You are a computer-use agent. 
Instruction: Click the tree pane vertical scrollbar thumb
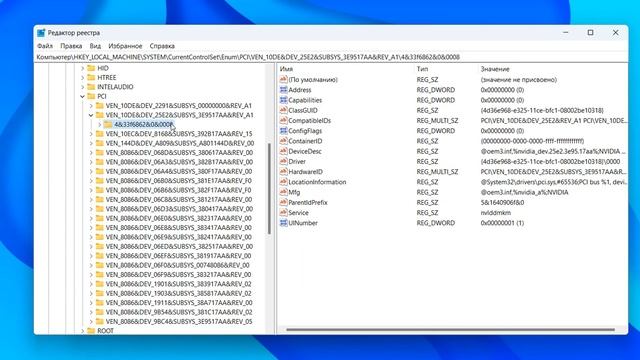(269, 189)
